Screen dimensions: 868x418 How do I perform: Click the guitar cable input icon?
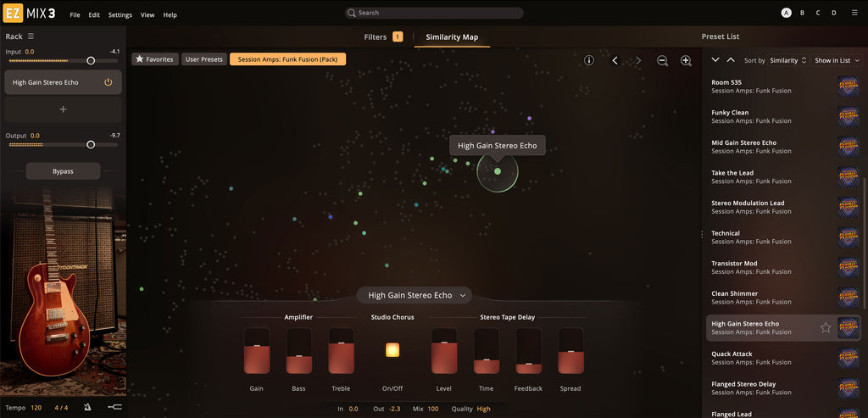[x=114, y=408]
